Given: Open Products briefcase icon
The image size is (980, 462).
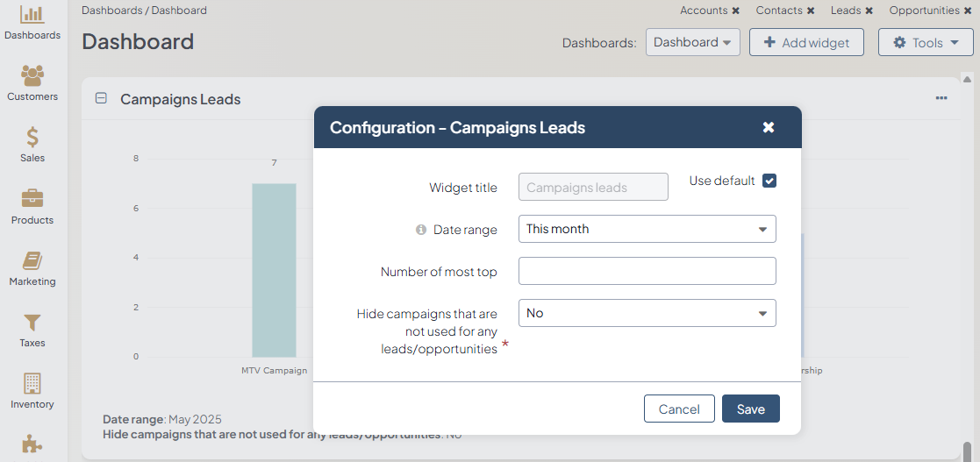Looking at the screenshot, I should tap(32, 200).
